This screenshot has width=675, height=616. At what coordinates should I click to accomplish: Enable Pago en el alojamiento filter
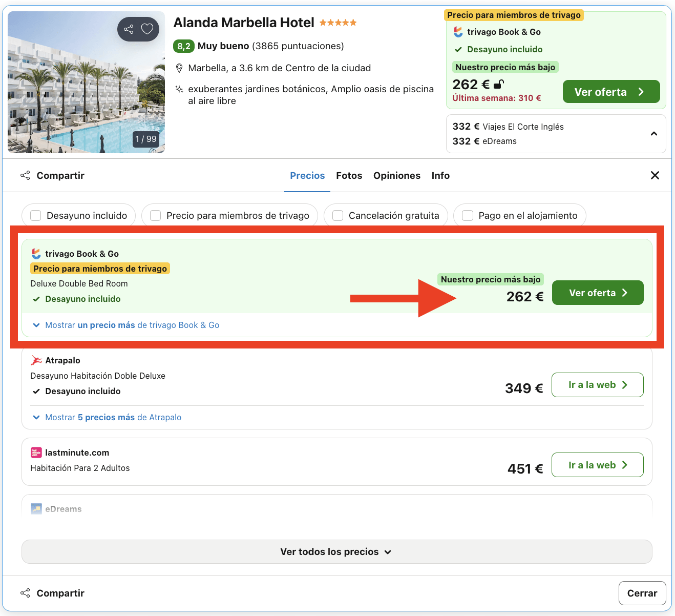467,215
